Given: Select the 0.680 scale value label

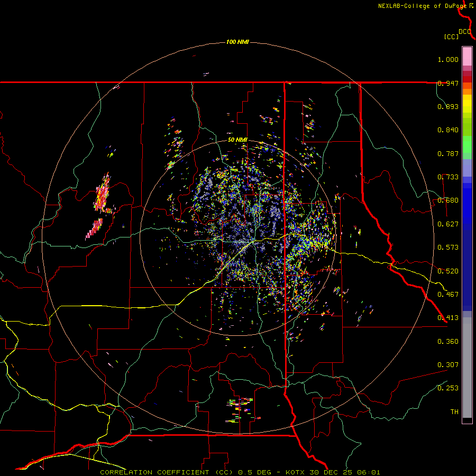Looking at the screenshot, I should click(448, 200).
